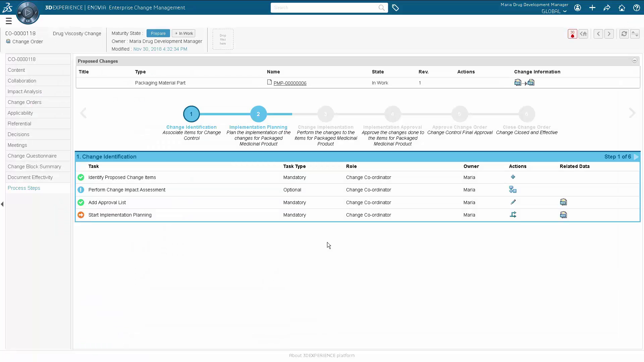Collapse the Proposed Changes panel

click(634, 61)
